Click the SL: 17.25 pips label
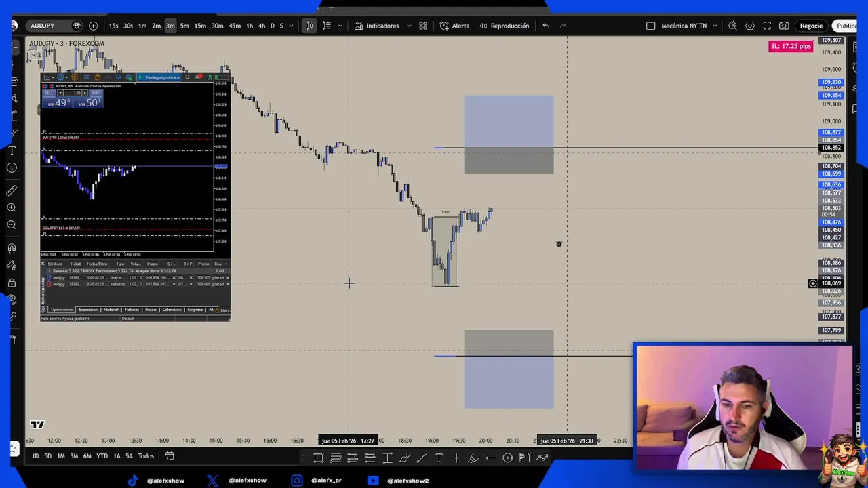Viewport: 868px width, 488px height. [791, 46]
